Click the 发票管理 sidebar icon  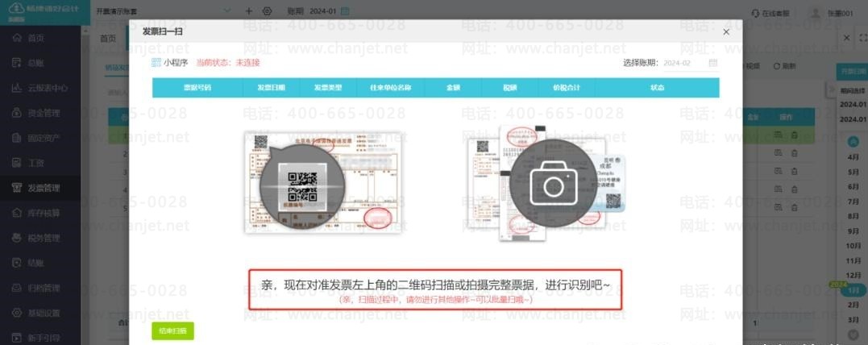pyautogui.click(x=17, y=188)
